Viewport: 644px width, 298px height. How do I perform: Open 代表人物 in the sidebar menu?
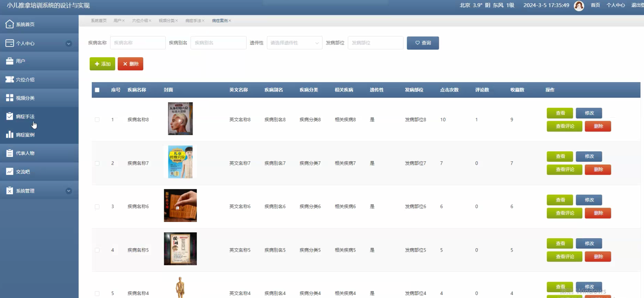(x=39, y=153)
